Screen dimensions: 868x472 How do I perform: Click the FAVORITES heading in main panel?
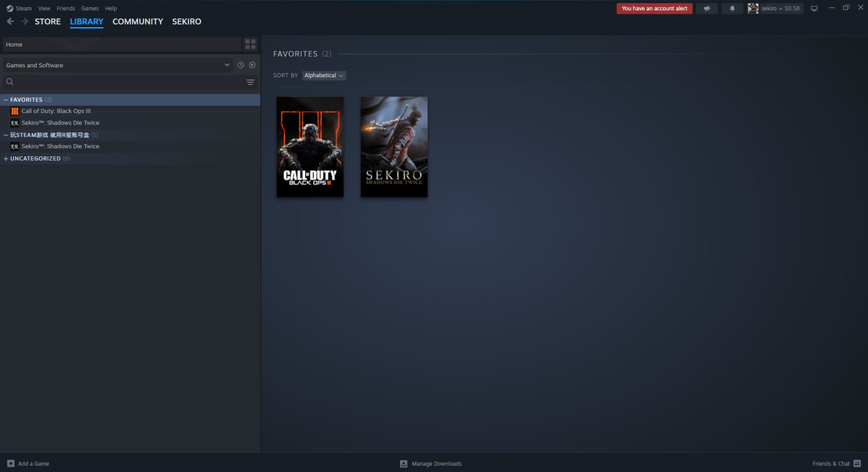click(x=295, y=54)
